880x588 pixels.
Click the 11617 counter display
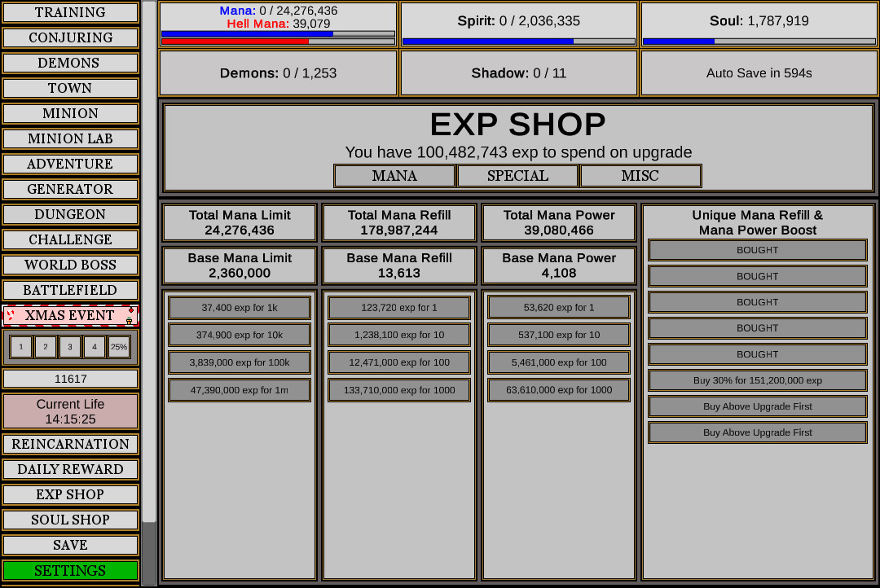click(70, 378)
